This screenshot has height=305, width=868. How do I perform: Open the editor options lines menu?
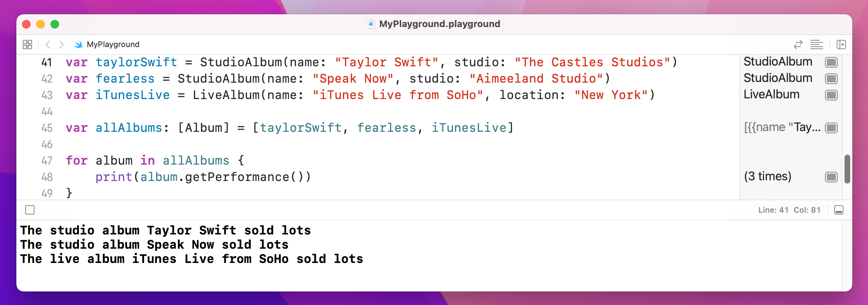point(816,45)
